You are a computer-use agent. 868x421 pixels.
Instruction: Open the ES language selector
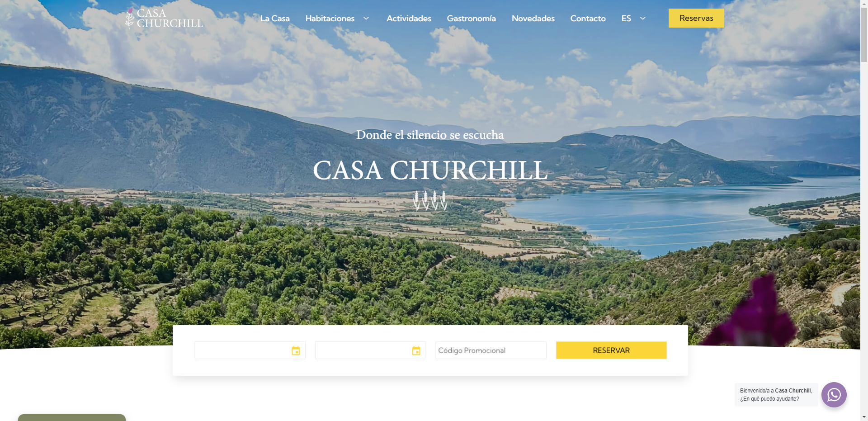click(x=626, y=19)
